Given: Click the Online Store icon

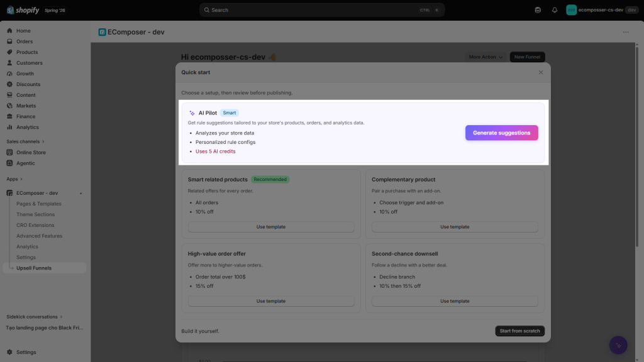Looking at the screenshot, I should tap(9, 152).
